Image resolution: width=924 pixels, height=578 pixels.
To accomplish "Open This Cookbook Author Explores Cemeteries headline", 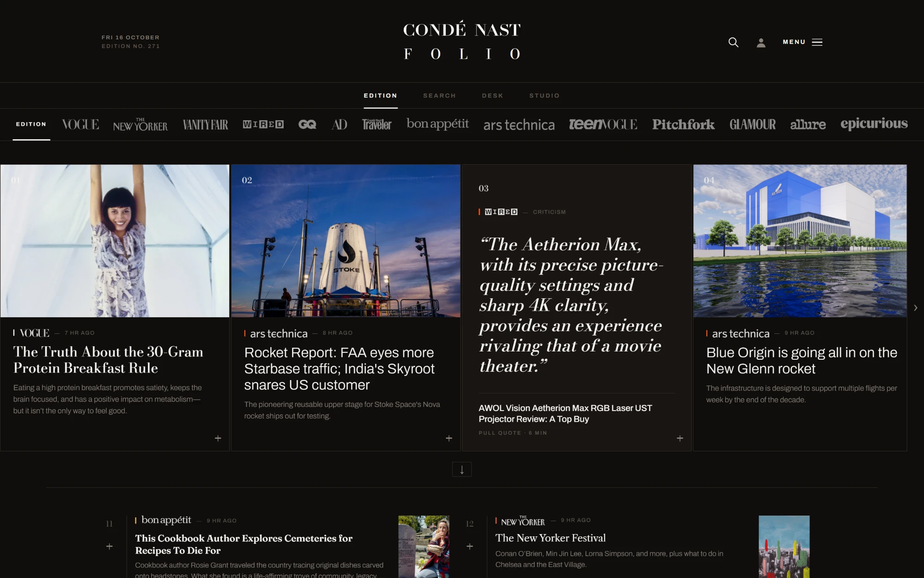I will coord(243,544).
